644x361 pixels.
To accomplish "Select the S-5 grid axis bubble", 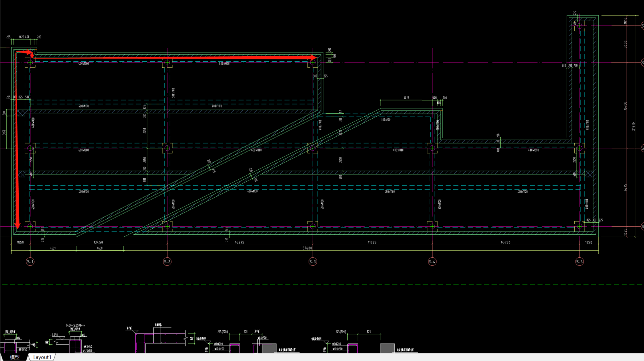I will click(x=579, y=262).
